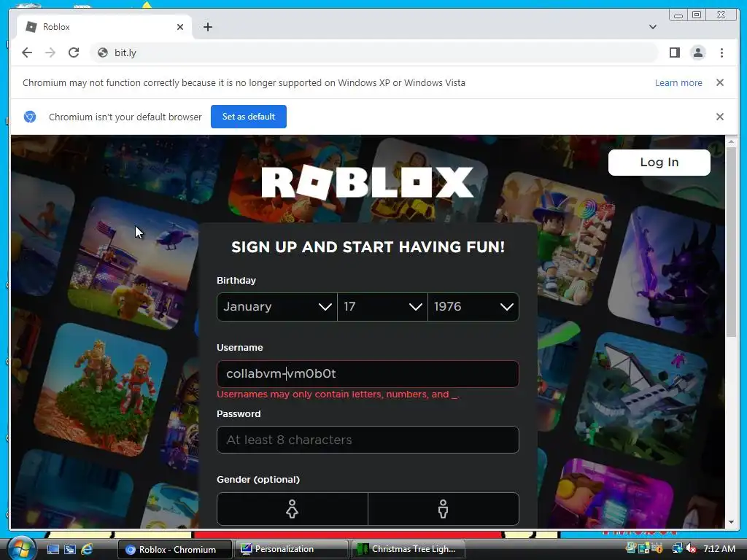Image resolution: width=747 pixels, height=560 pixels.
Task: Open the birthday year dropdown showing 1976
Action: 473,307
